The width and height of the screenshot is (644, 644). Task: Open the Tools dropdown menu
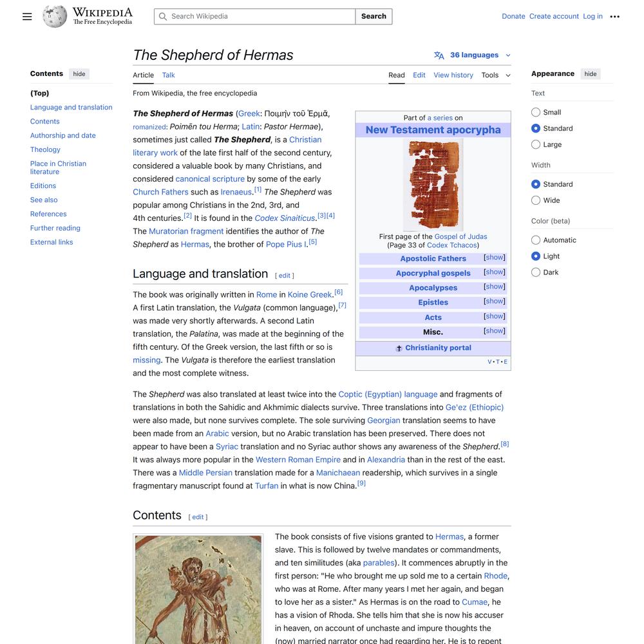click(x=496, y=75)
